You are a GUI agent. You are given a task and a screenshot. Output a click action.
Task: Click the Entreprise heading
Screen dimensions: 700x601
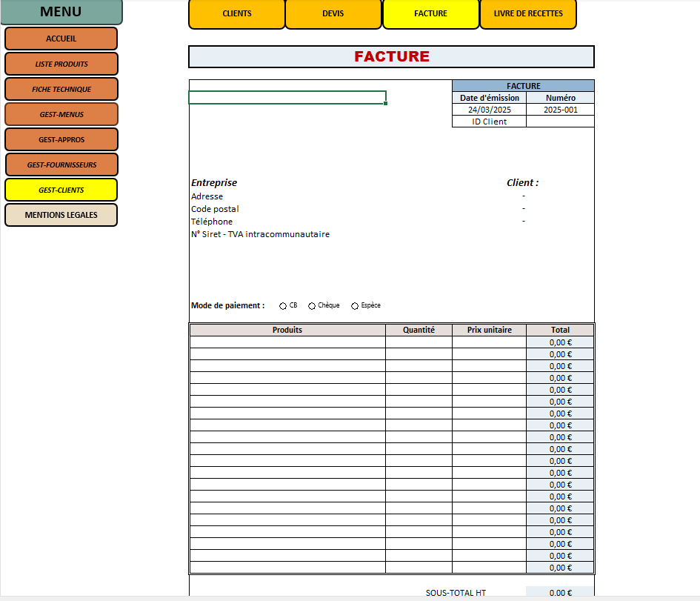pos(214,182)
